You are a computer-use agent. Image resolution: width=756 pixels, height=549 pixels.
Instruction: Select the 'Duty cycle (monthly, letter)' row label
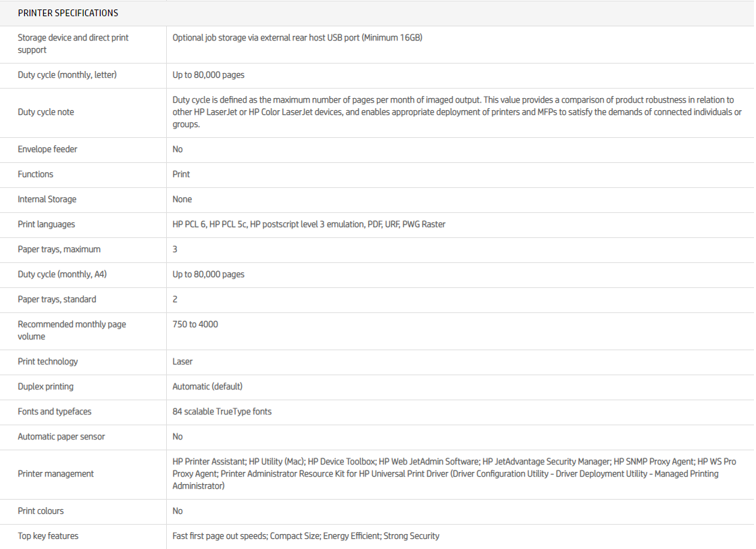[x=67, y=75]
